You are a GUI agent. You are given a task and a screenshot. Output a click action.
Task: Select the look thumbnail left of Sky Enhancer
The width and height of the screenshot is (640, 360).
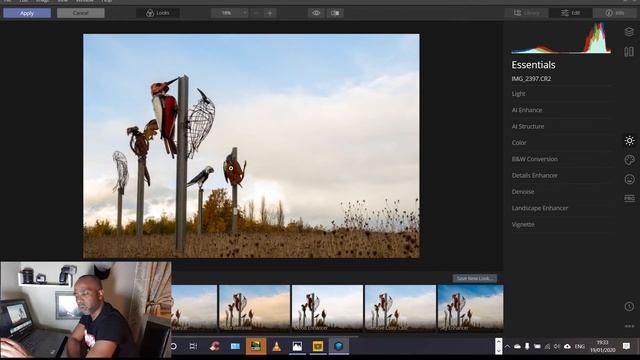400,308
